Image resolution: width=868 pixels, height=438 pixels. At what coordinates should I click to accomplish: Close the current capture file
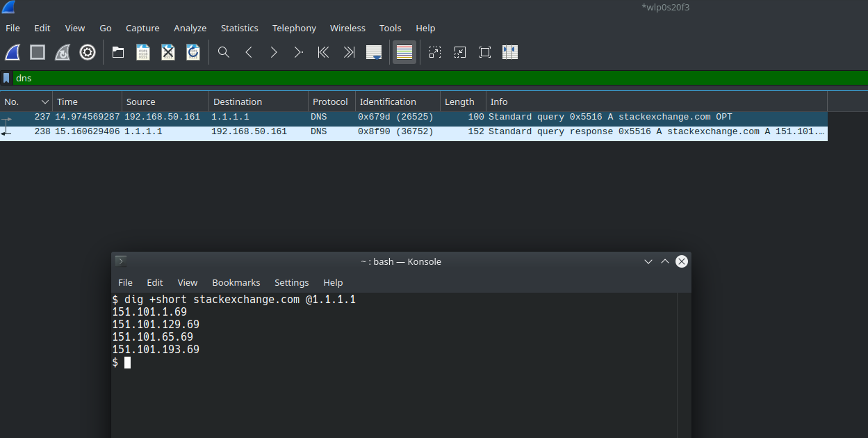pyautogui.click(x=167, y=51)
